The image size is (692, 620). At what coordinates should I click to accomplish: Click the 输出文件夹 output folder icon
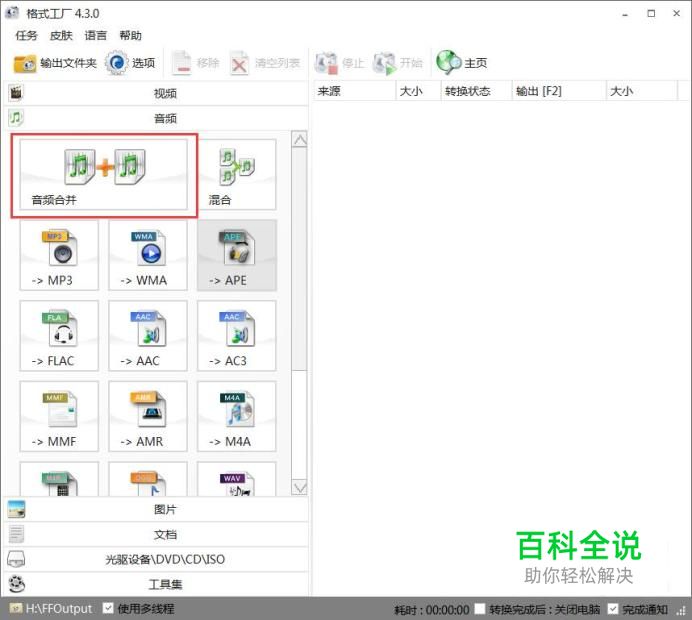(24, 64)
